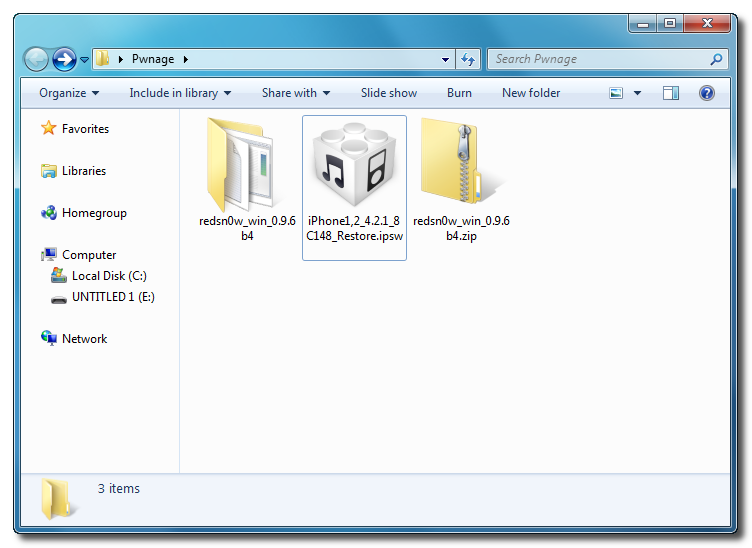Click the refresh button beside address bar
The height and width of the screenshot is (548, 752).
coord(468,60)
